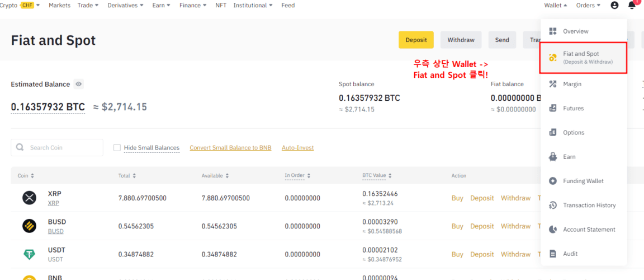Click the Margin percent icon

pyautogui.click(x=553, y=84)
